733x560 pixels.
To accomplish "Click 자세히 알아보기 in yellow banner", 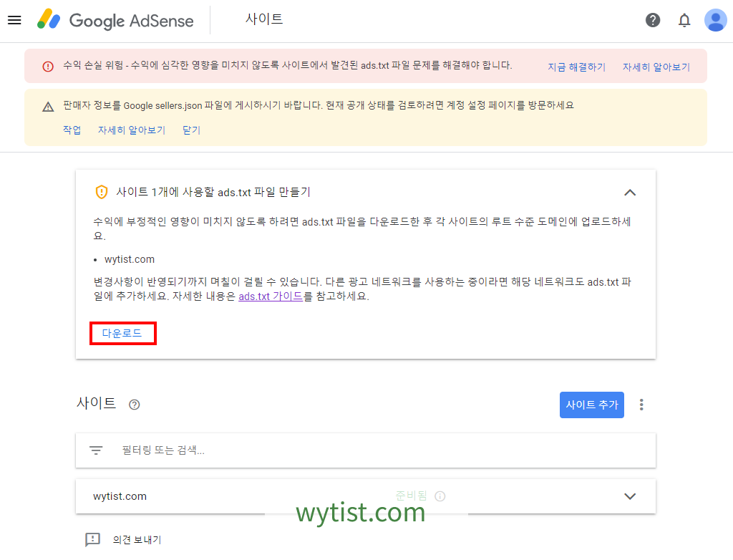I will point(132,130).
